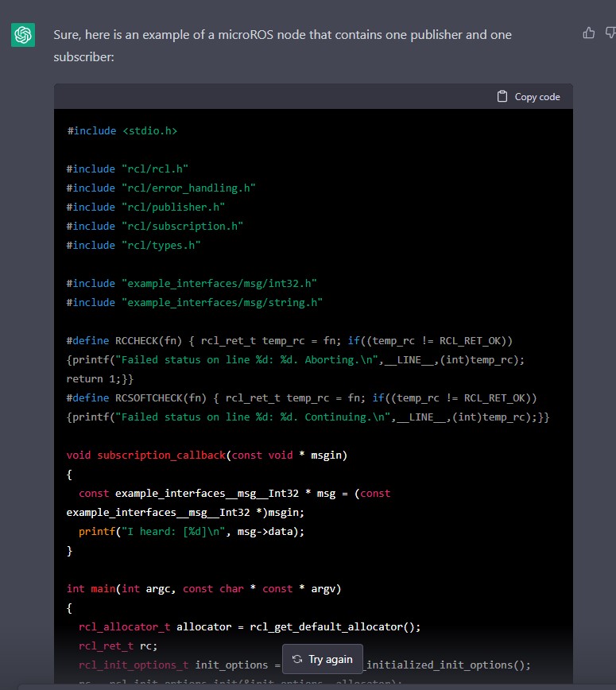Click the "example_interfaces/msg/int32.h" include line

(x=192, y=283)
